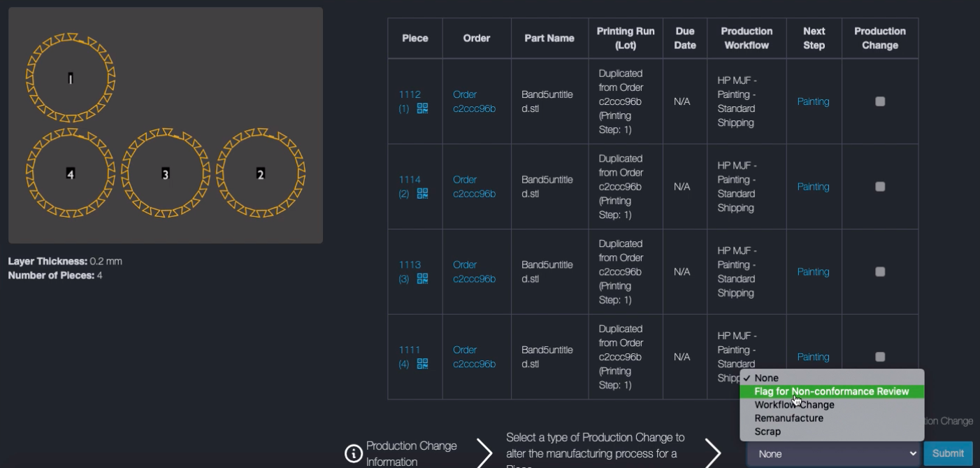Image resolution: width=980 pixels, height=468 pixels.
Task: Select ring piece 2 in build preview
Action: (x=260, y=173)
